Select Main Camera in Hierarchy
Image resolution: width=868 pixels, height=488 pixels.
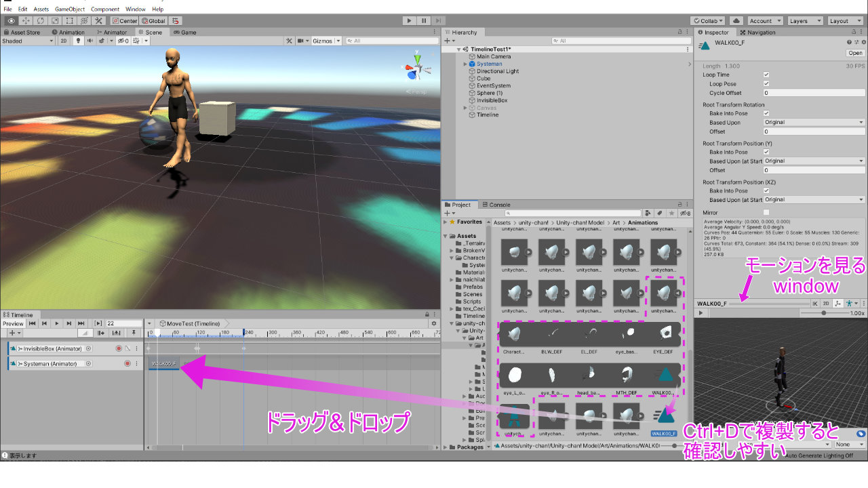click(x=494, y=56)
